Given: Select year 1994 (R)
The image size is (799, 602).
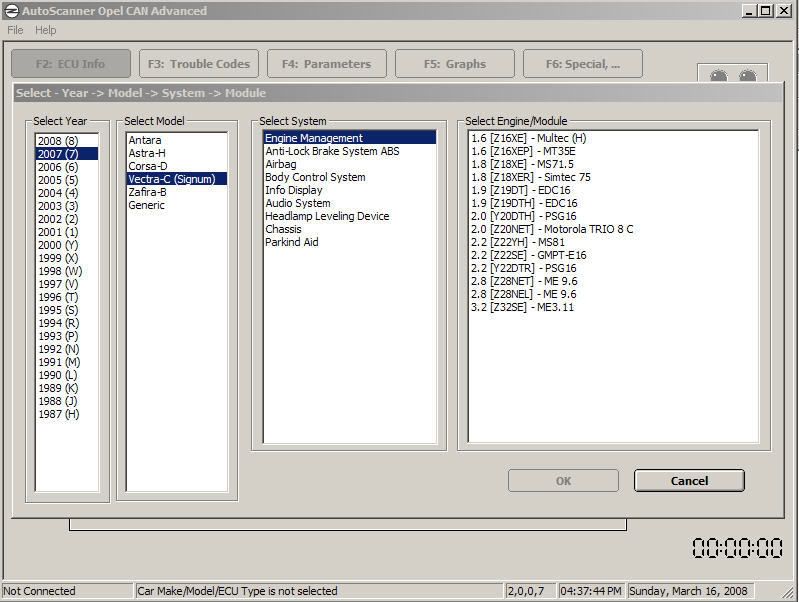Looking at the screenshot, I should (67, 323).
